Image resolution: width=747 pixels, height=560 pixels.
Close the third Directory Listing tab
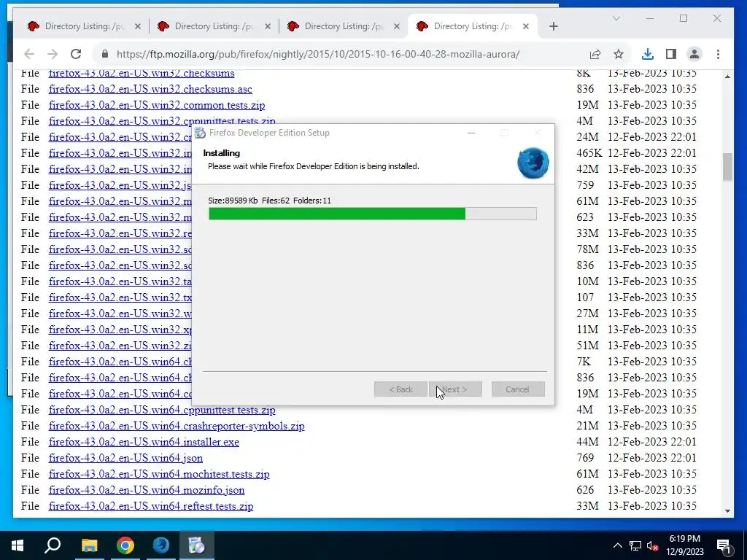pos(397,27)
